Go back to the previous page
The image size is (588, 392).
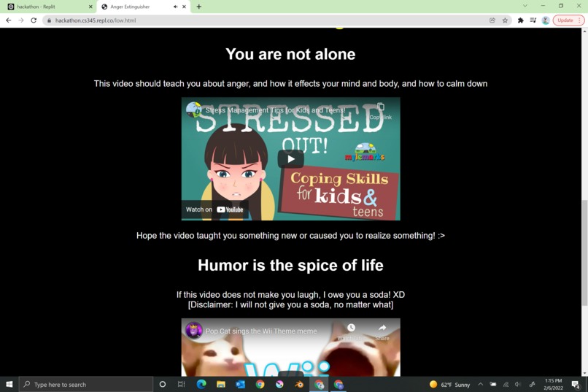point(8,20)
